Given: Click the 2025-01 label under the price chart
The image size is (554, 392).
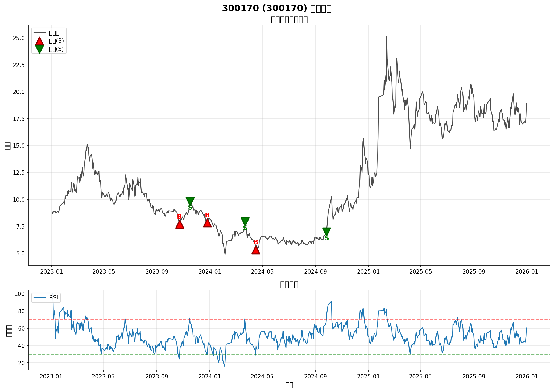Looking at the screenshot, I should tap(368, 272).
